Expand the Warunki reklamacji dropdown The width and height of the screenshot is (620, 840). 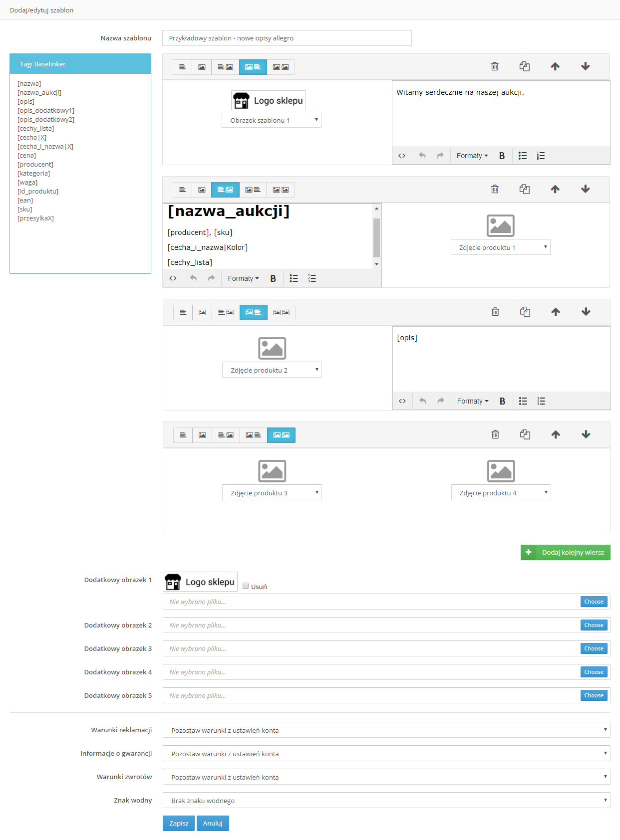point(386,730)
